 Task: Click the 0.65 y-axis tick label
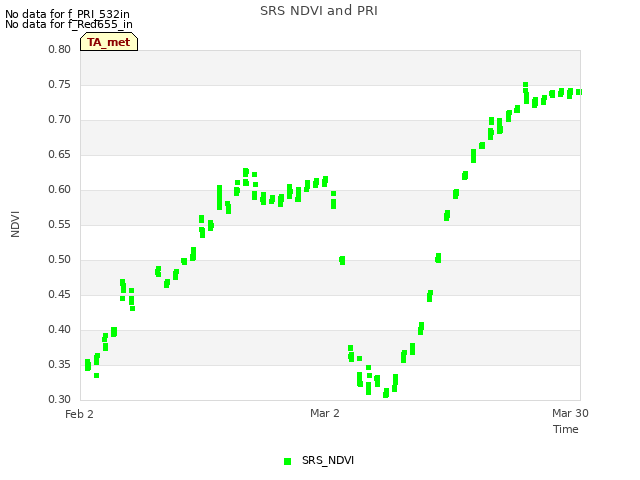60,155
